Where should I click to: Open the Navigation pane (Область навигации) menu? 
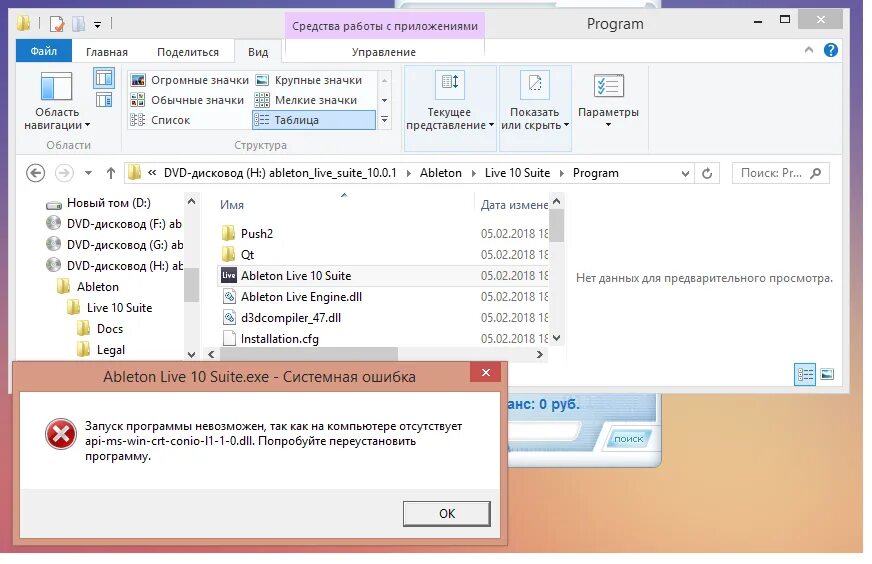tap(57, 101)
